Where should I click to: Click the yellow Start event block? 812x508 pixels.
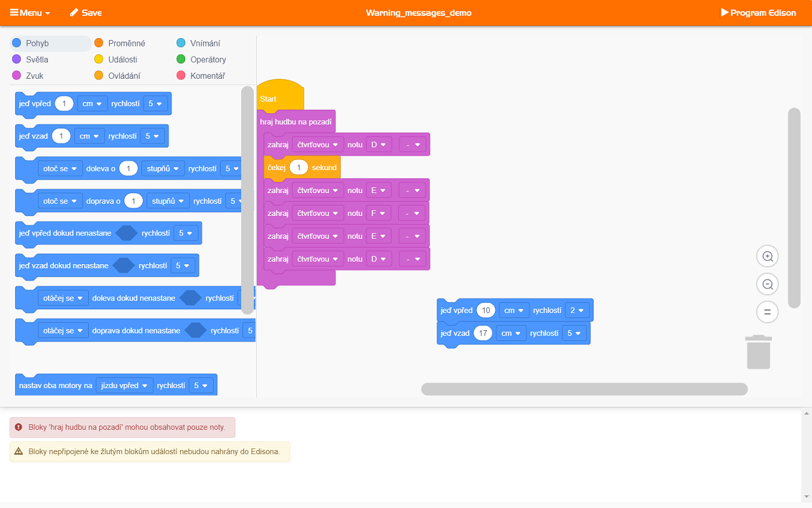click(280, 95)
